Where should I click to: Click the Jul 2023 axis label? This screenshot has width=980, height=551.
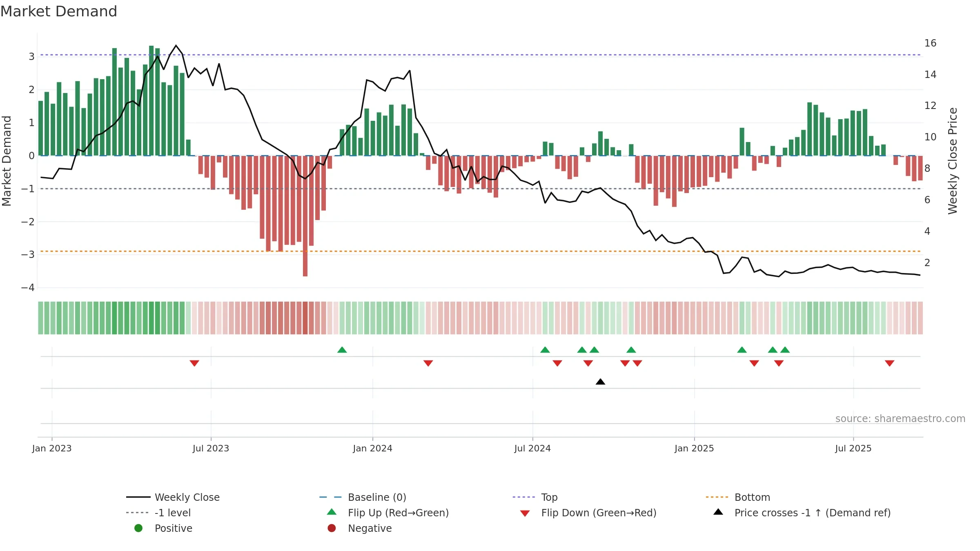211,449
